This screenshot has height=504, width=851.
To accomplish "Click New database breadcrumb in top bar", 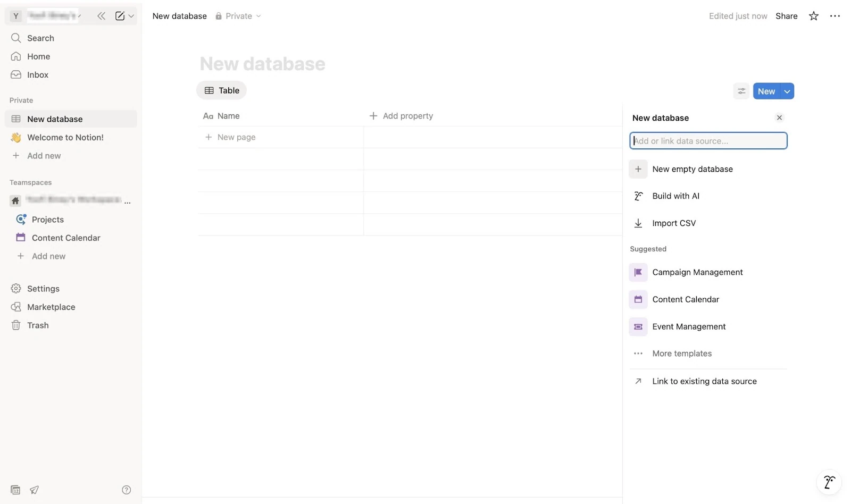I will pos(179,16).
